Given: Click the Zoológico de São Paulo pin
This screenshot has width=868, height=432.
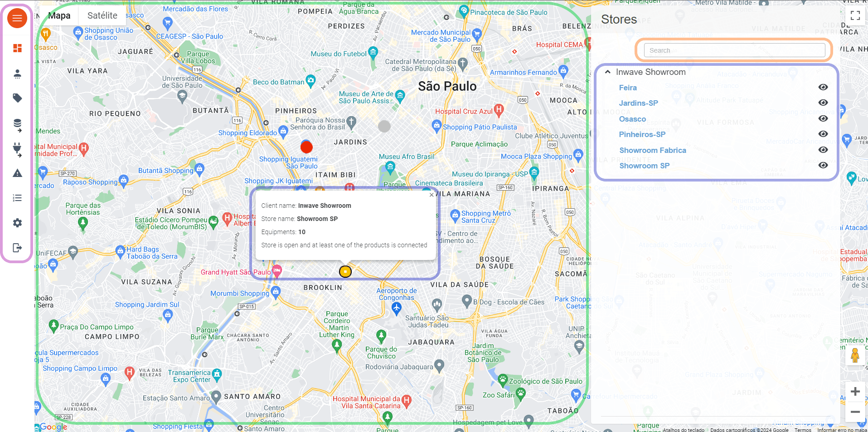Looking at the screenshot, I should pyautogui.click(x=503, y=380).
